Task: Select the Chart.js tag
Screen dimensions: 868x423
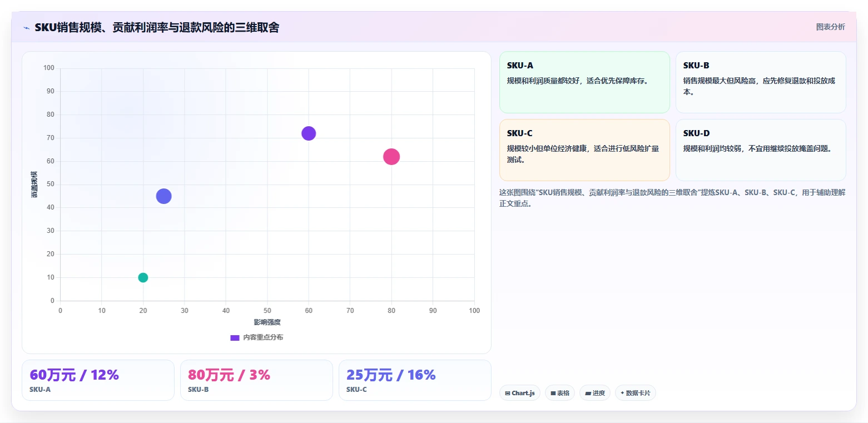Action: coord(520,393)
